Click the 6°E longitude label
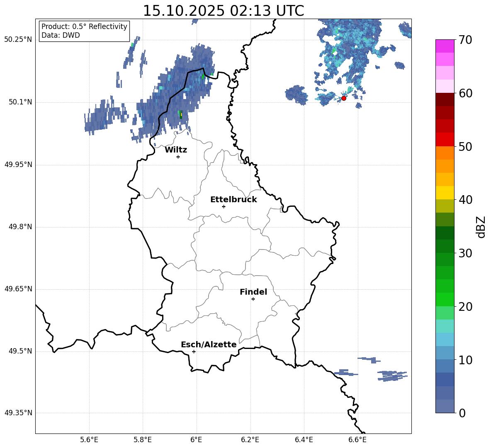491x448 pixels. tap(196, 440)
